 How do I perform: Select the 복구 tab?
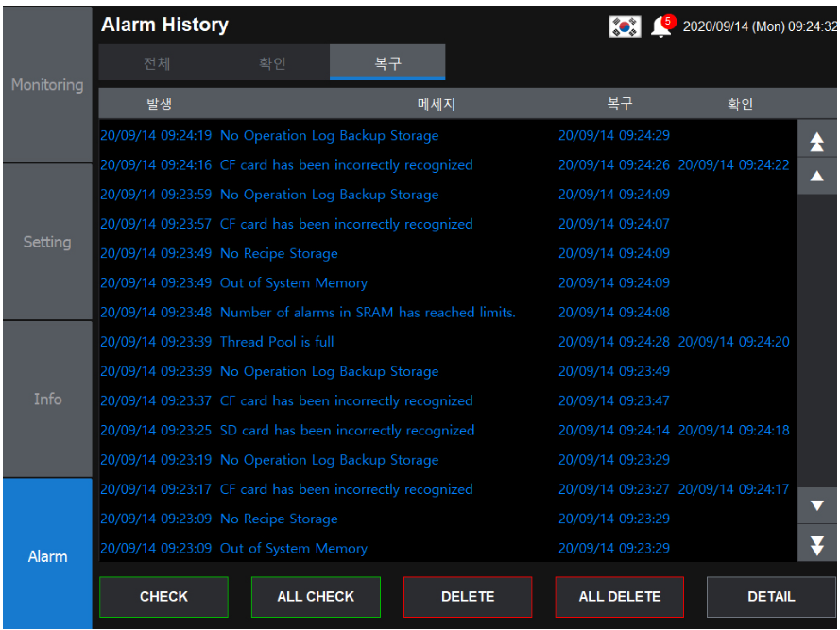pyautogui.click(x=387, y=64)
